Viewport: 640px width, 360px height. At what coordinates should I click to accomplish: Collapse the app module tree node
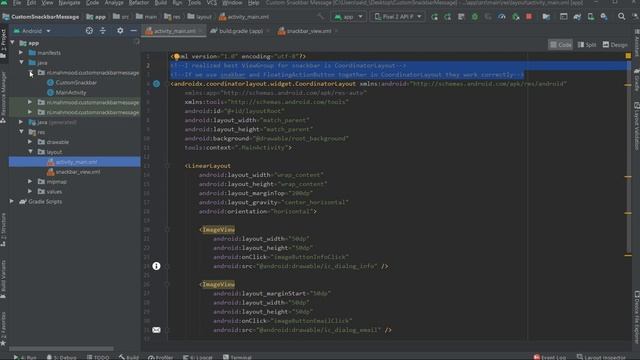tap(12, 42)
